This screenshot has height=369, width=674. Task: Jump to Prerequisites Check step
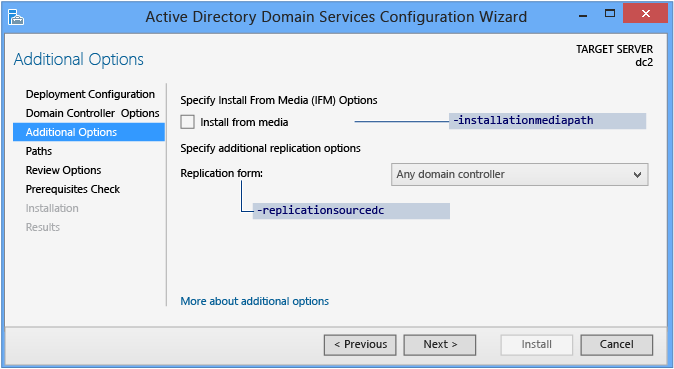[73, 189]
